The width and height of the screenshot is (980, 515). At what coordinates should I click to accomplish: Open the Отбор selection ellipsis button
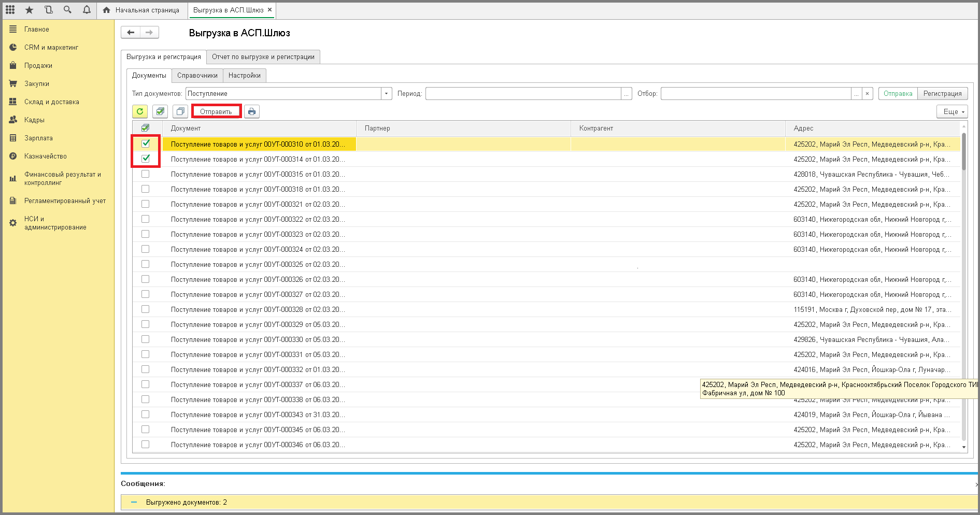coord(857,94)
